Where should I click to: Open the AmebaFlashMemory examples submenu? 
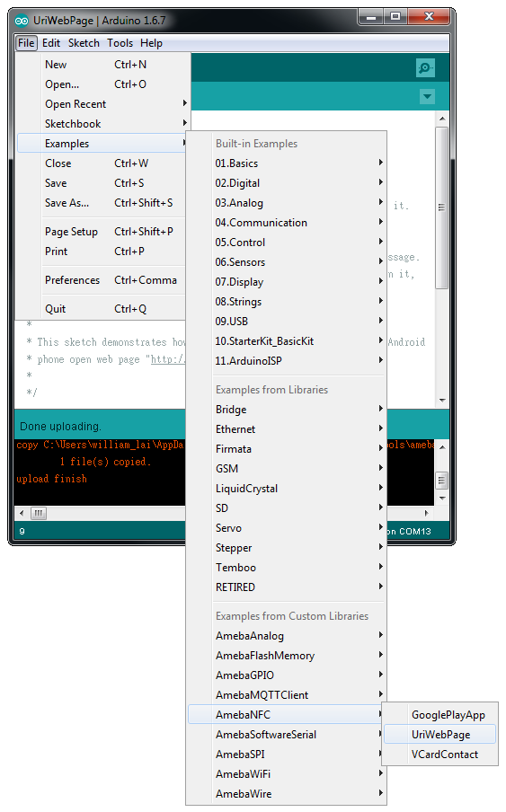point(287,656)
